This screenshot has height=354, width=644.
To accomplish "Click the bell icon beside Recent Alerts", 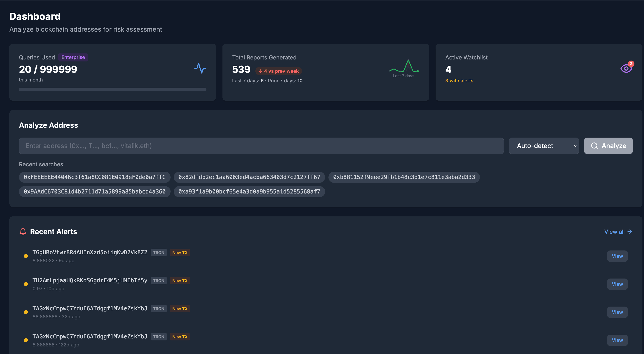I will pyautogui.click(x=23, y=232).
